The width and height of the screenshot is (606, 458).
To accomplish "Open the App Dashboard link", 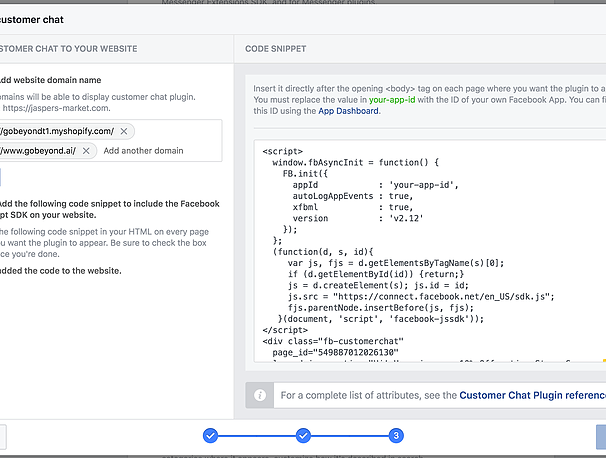I will (x=348, y=111).
